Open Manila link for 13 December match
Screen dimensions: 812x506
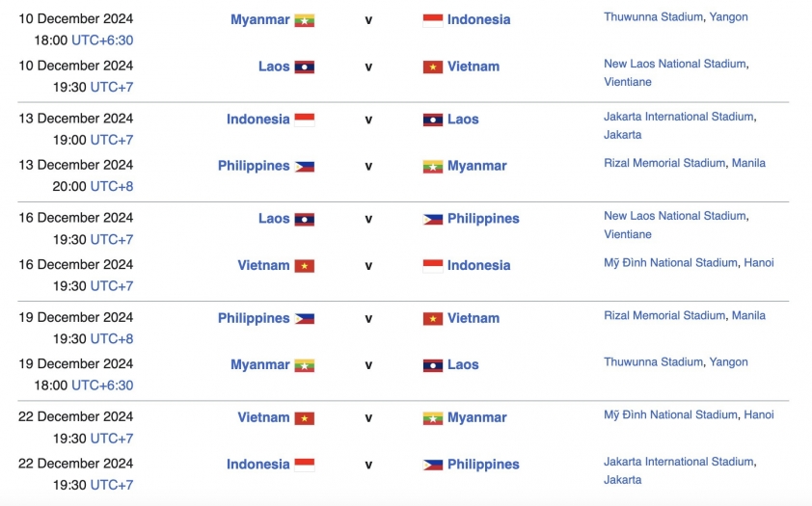[748, 163]
